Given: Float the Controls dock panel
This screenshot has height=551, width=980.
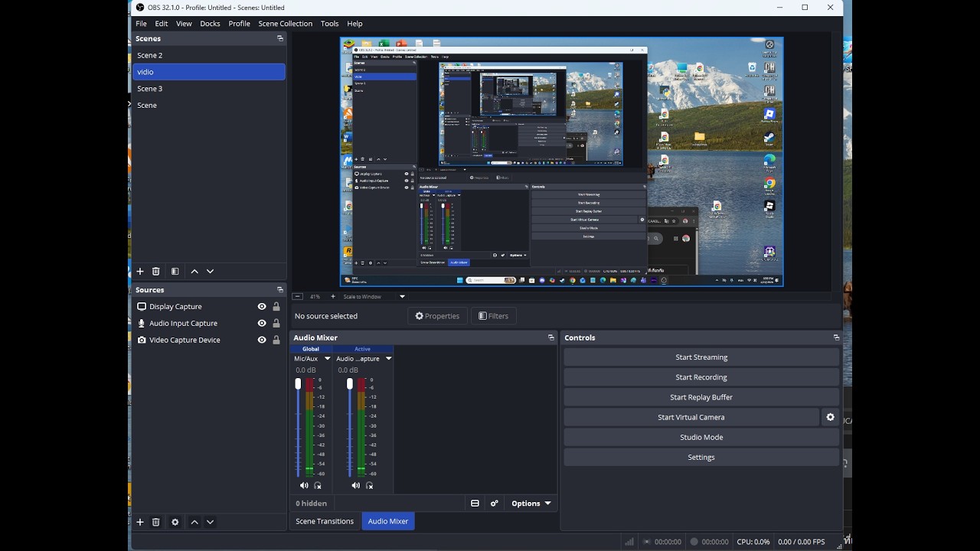Looking at the screenshot, I should (836, 337).
